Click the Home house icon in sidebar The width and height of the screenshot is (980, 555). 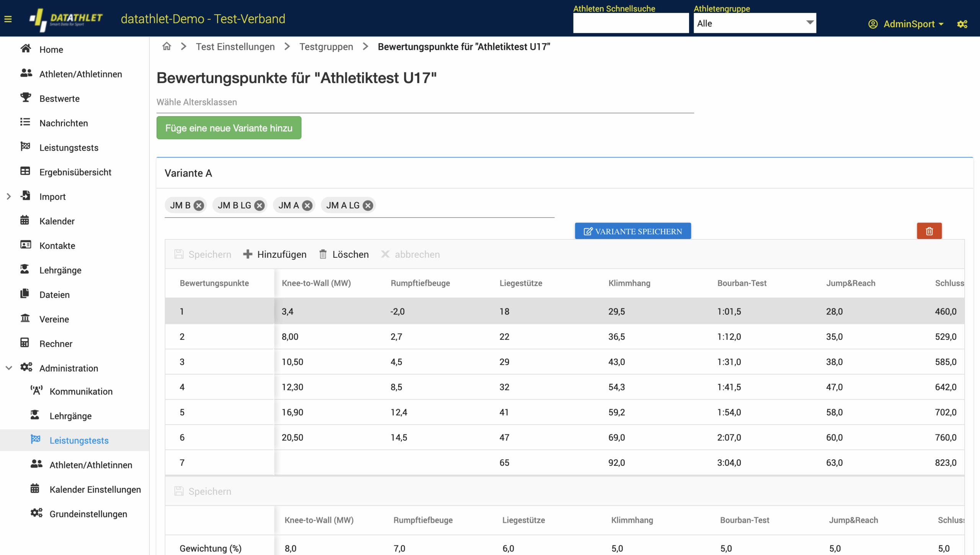tap(26, 49)
